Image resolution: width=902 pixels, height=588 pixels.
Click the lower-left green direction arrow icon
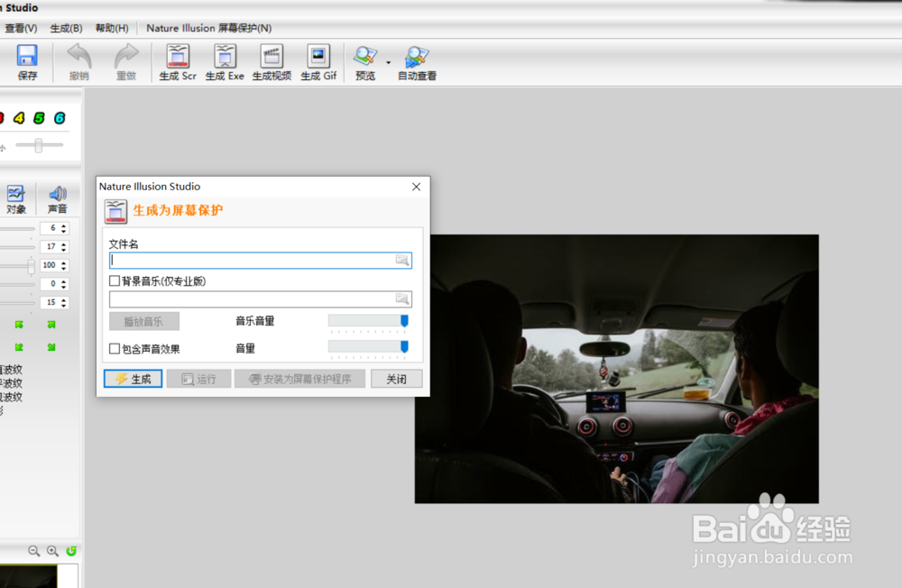click(19, 347)
